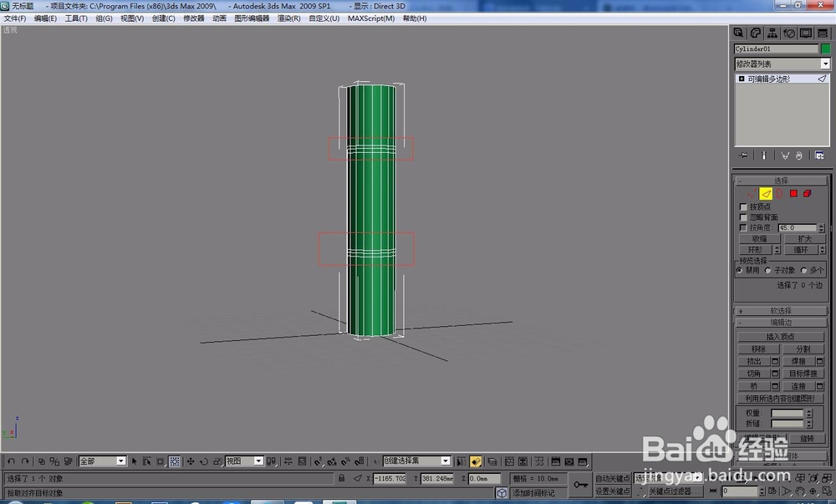Enable the 按顶点 checkbox
836x504 pixels.
[x=743, y=206]
